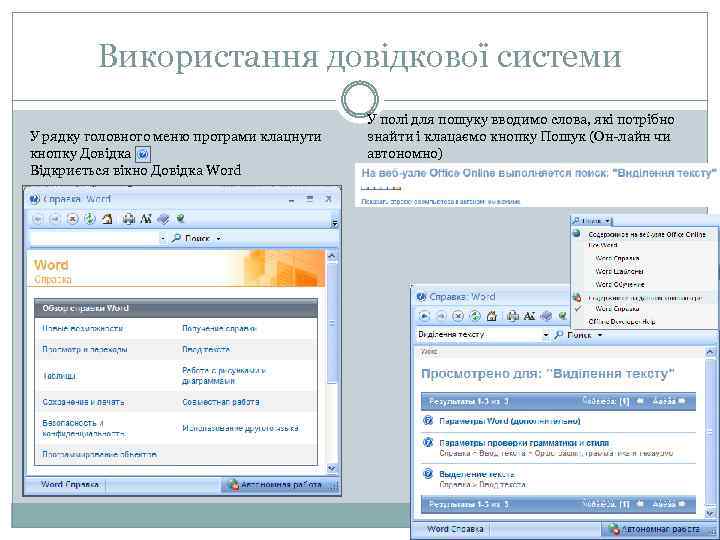This screenshot has width=720, height=540.
Task: Open 'Безопасность и конфиденциальность' link
Action: tap(84, 428)
